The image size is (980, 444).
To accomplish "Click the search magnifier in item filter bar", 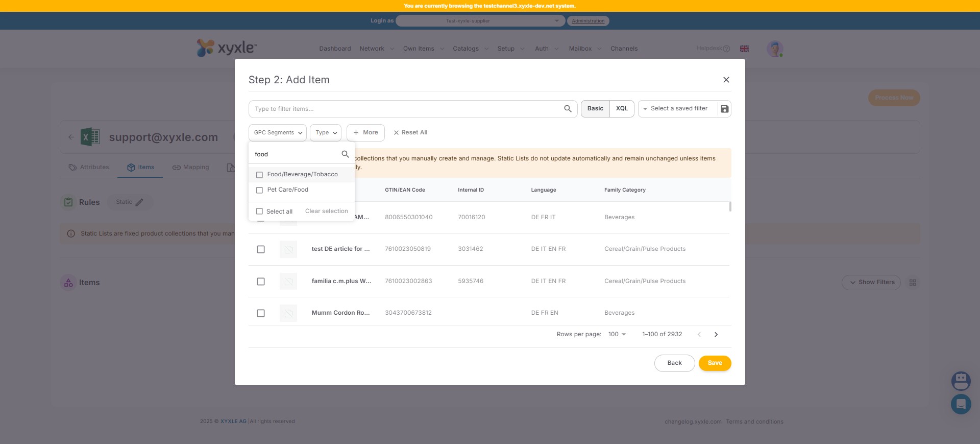I will (x=567, y=109).
